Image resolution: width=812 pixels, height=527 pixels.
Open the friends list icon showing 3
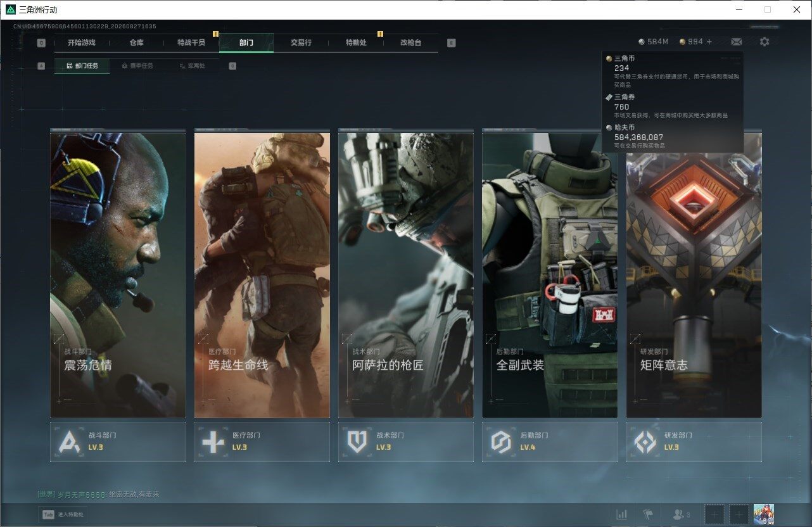681,515
